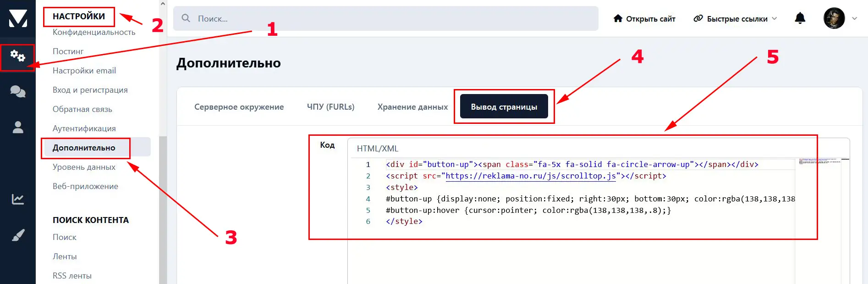
Task: Expand the Быстрые ссылки dropdown
Action: [736, 19]
